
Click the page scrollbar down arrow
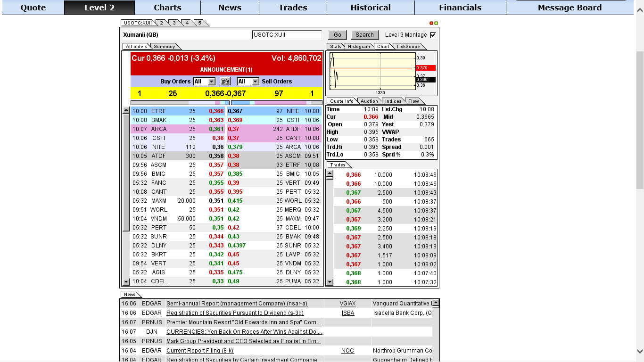640,351
